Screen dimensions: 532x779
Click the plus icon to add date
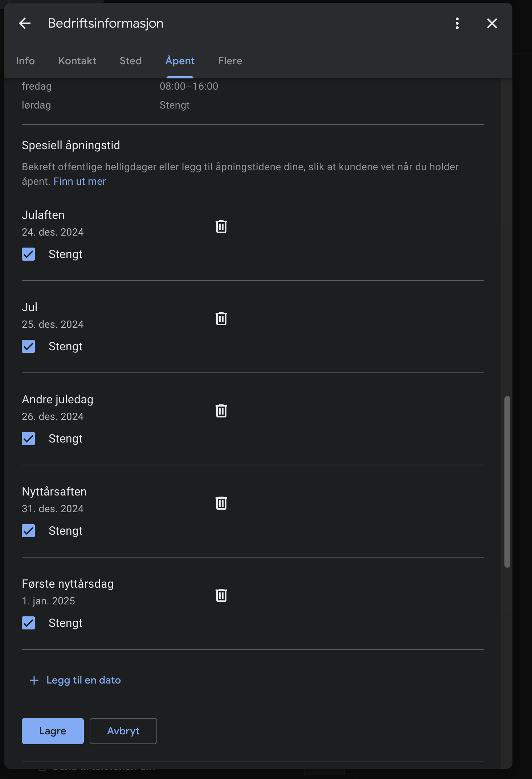[x=34, y=680]
